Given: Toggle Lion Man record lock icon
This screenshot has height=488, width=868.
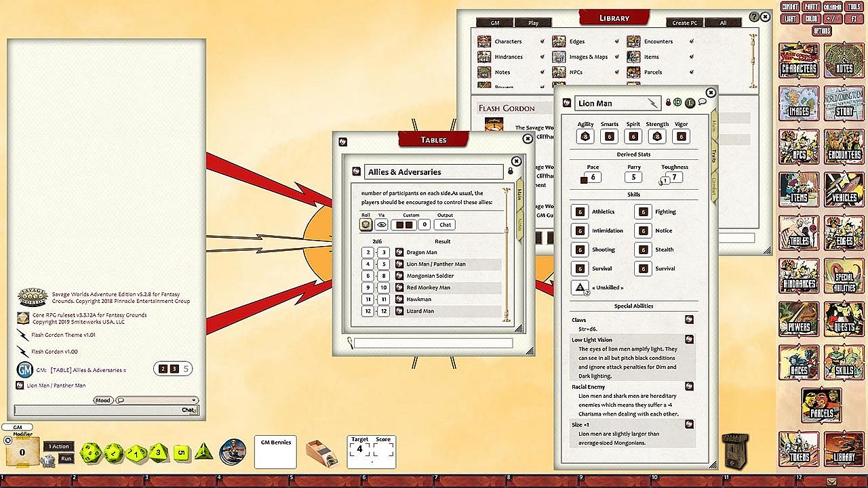Looking at the screenshot, I should pos(668,103).
